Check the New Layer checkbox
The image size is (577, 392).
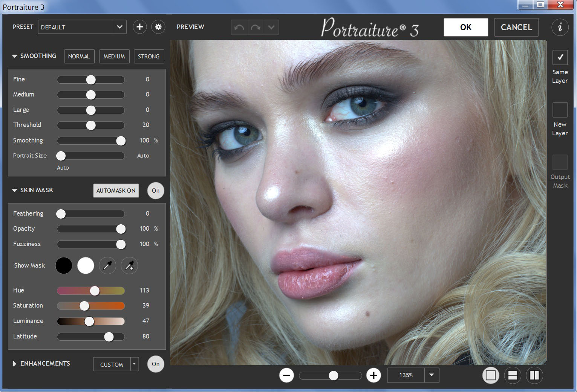coord(560,110)
